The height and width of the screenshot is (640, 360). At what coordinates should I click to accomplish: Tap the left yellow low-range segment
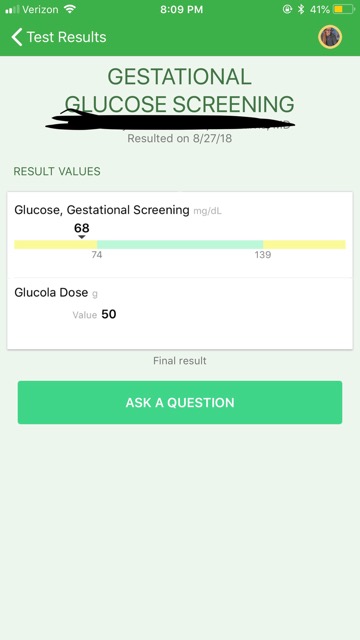[x=56, y=244]
